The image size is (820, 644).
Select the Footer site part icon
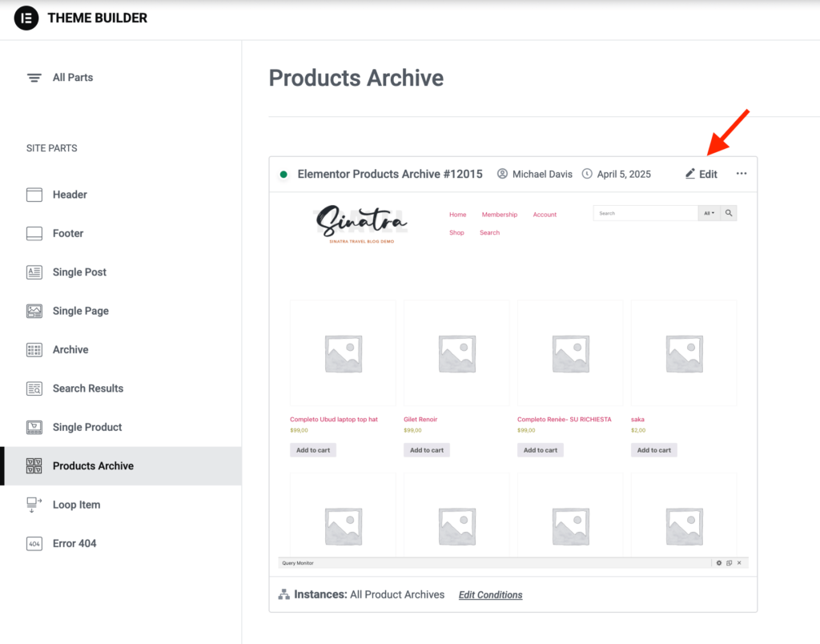click(34, 233)
